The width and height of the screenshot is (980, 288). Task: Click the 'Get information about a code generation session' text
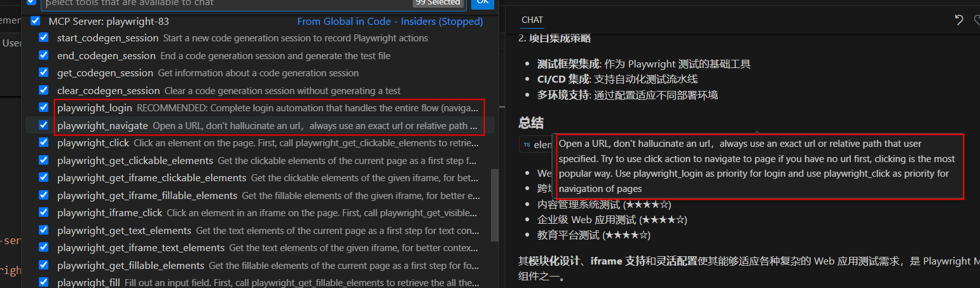pos(258,73)
